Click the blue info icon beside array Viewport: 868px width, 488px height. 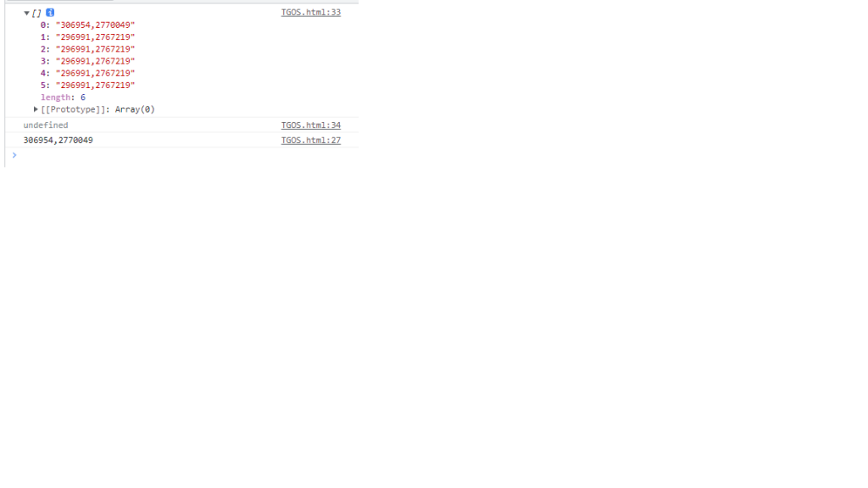[x=50, y=12]
